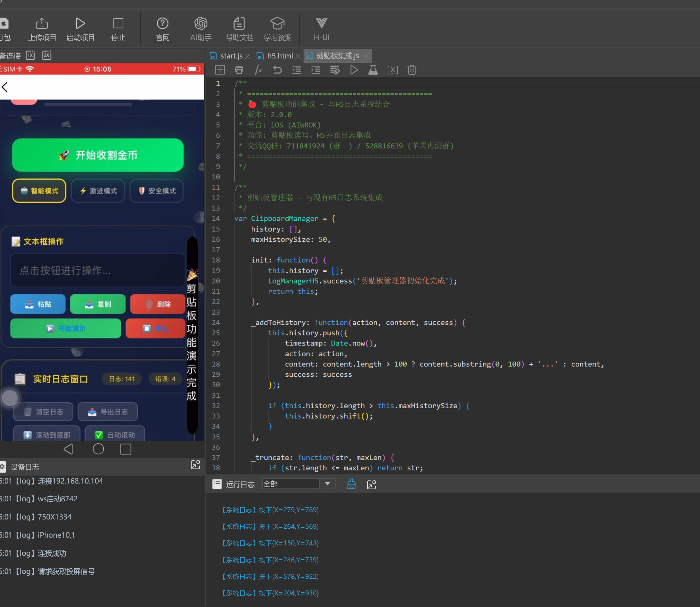Select the 智能模式 mode option
The image size is (700, 607).
pos(39,191)
